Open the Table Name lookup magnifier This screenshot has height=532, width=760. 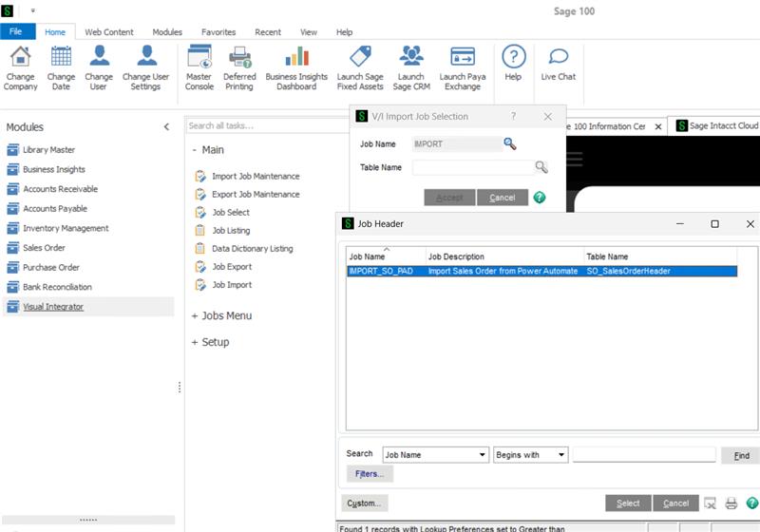point(541,167)
